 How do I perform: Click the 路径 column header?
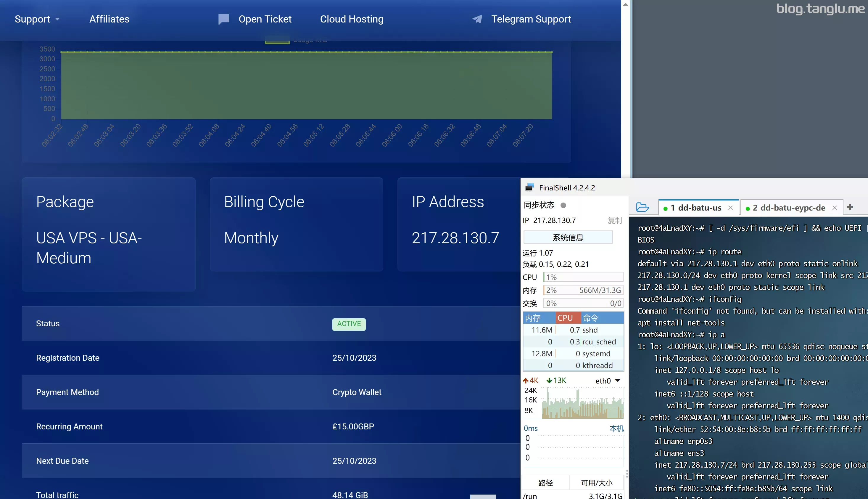tap(545, 483)
